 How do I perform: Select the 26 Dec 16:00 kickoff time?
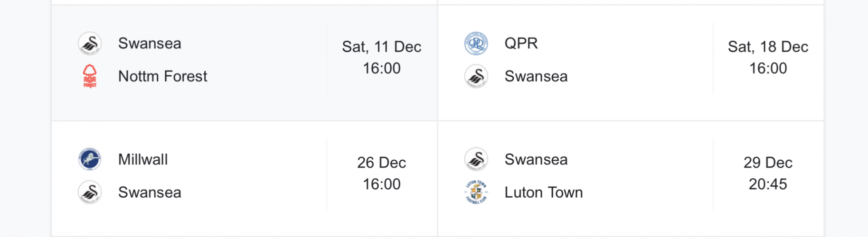(x=381, y=184)
